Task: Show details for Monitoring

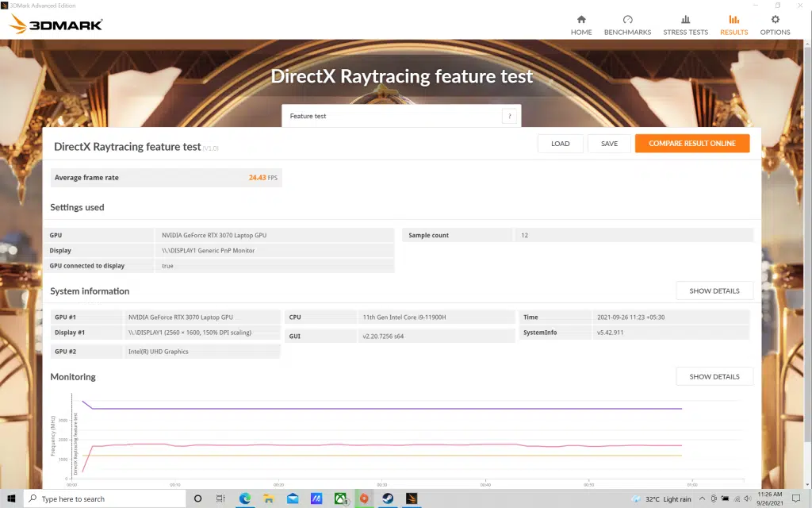Action: (714, 377)
